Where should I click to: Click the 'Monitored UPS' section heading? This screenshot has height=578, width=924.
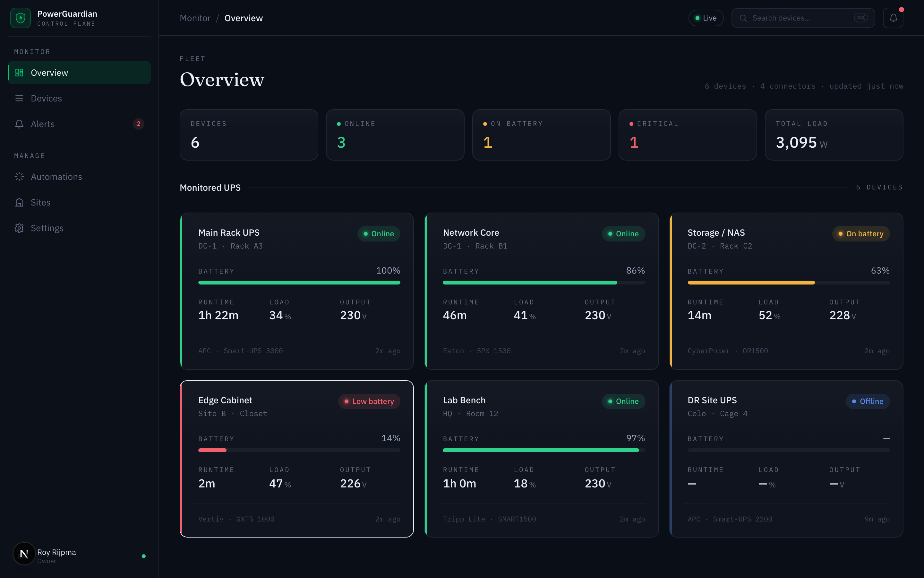tap(210, 188)
